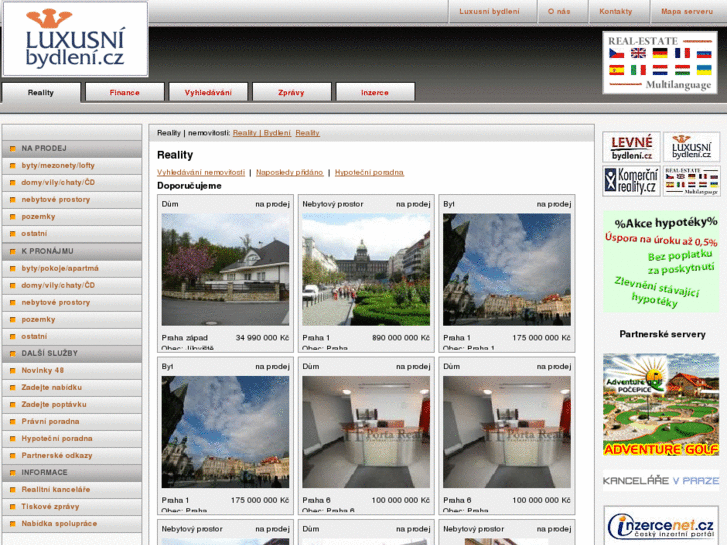Click the Adventure Golf banner
The image size is (727, 545).
661,405
